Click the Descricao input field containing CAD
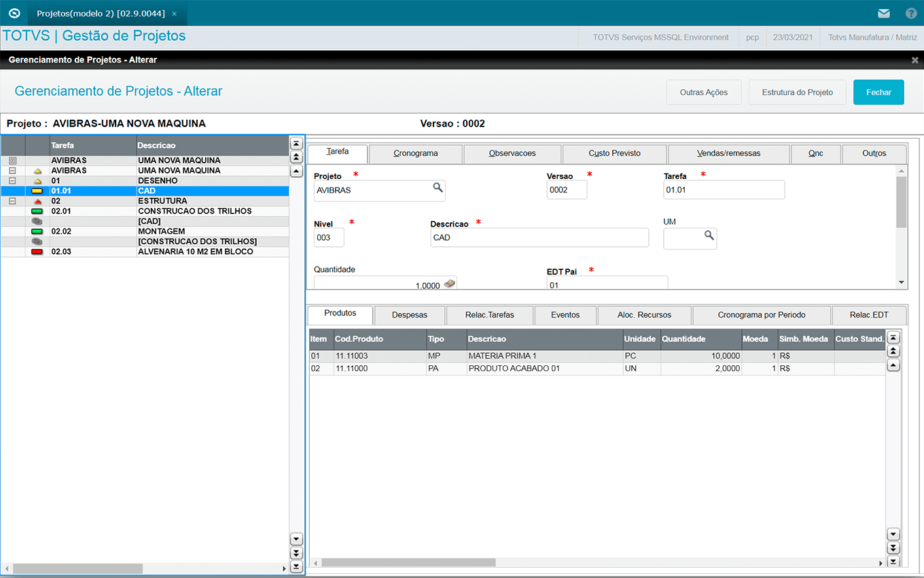Viewport: 924px width, 578px height. [539, 238]
